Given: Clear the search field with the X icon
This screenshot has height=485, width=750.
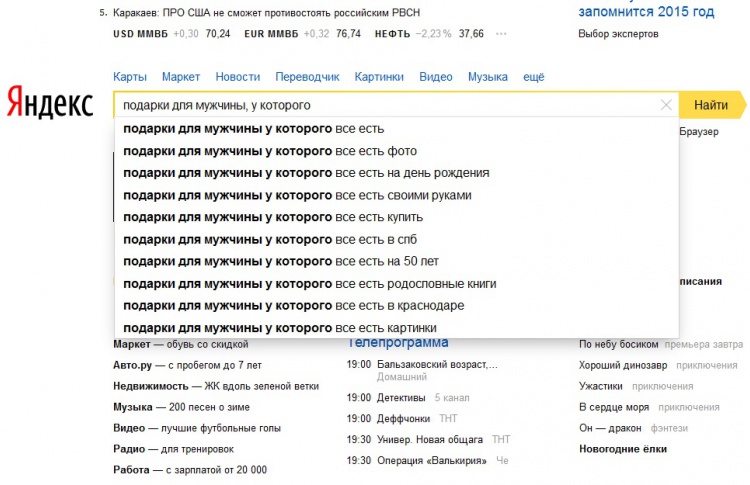Looking at the screenshot, I should coord(666,105).
